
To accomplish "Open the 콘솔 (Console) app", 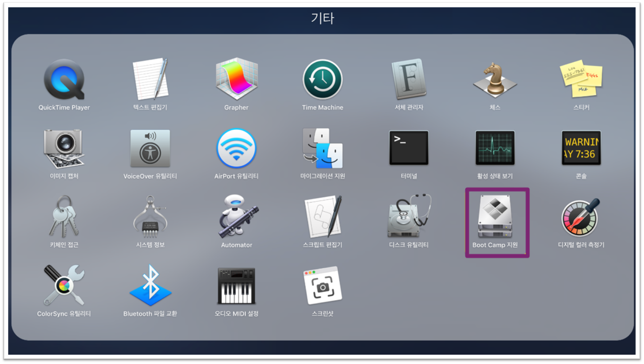I will (581, 148).
